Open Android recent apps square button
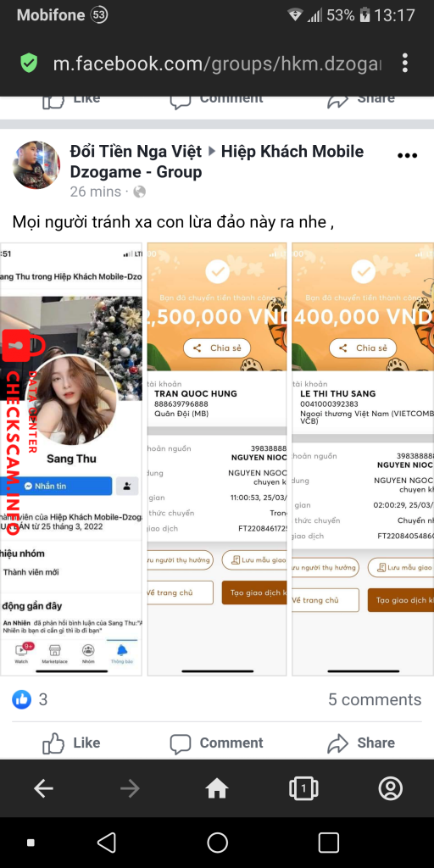This screenshot has height=868, width=434. pos(328,843)
